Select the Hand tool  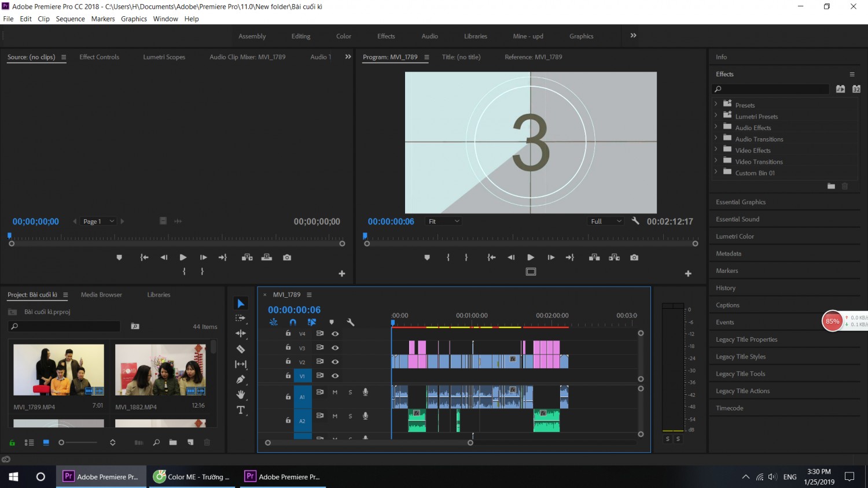coord(241,394)
